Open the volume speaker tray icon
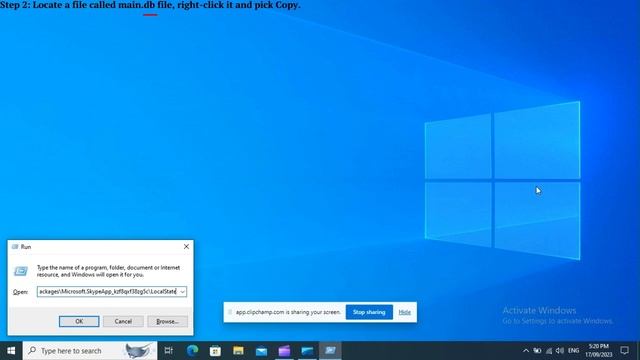 [560, 351]
